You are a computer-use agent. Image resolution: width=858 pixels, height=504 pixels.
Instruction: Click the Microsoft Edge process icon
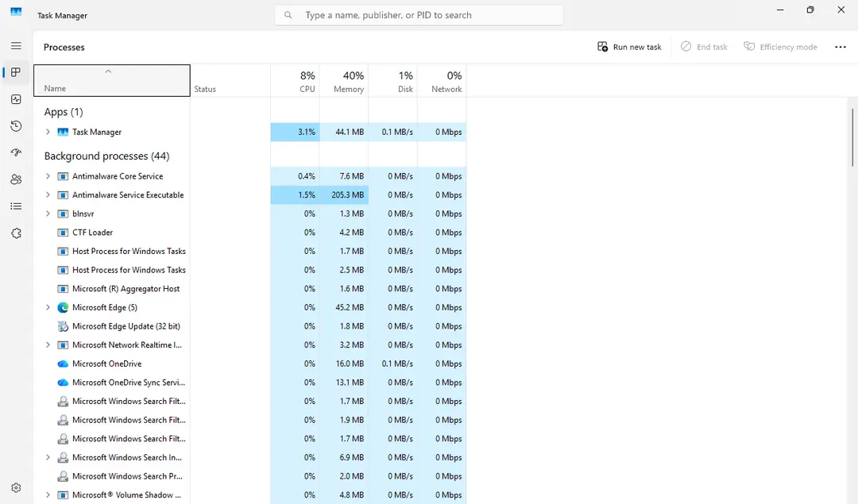tap(63, 308)
